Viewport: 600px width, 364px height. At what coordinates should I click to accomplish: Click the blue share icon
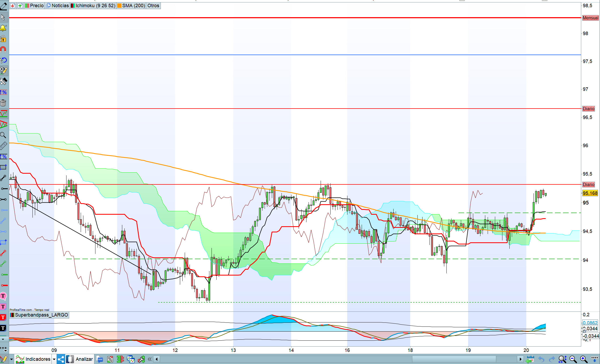(61, 359)
